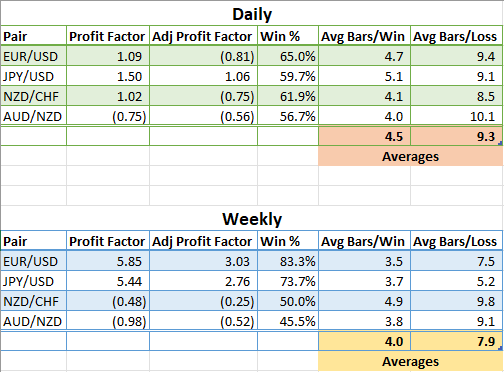Select the Daily average 9.3 orange cell
This screenshot has height=372, width=504.
pos(456,136)
